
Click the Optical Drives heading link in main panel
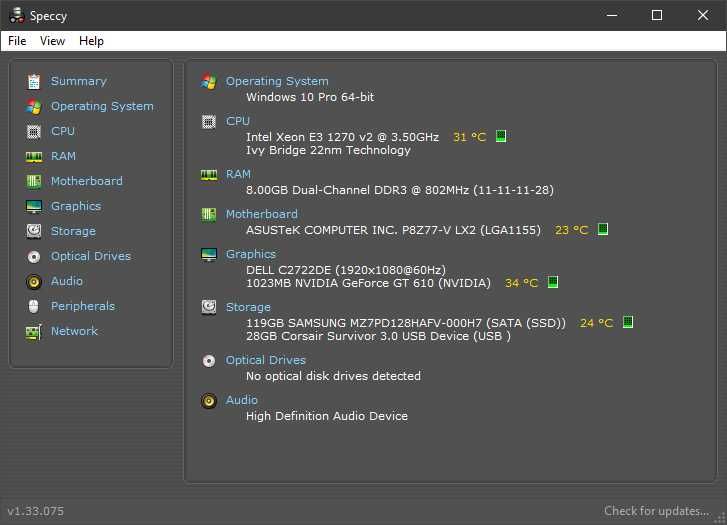click(266, 360)
